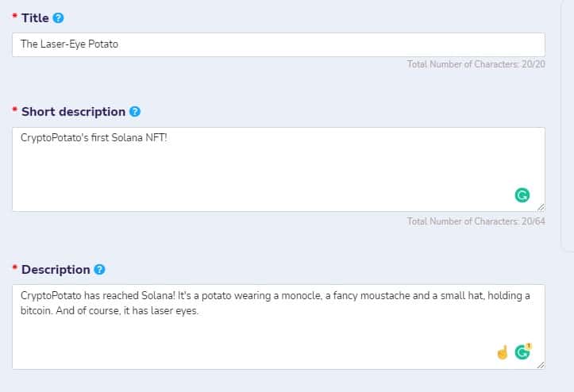574x392 pixels.
Task: Select the Short description label text
Action: pyautogui.click(x=74, y=112)
